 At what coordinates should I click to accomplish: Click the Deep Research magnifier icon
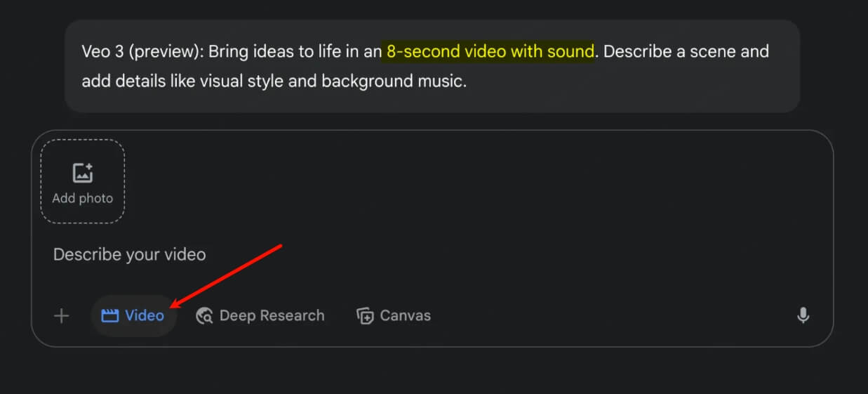(204, 316)
